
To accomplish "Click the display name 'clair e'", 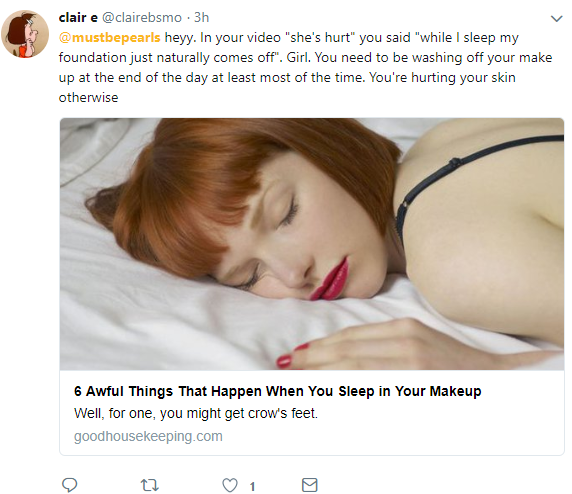I will coord(78,18).
